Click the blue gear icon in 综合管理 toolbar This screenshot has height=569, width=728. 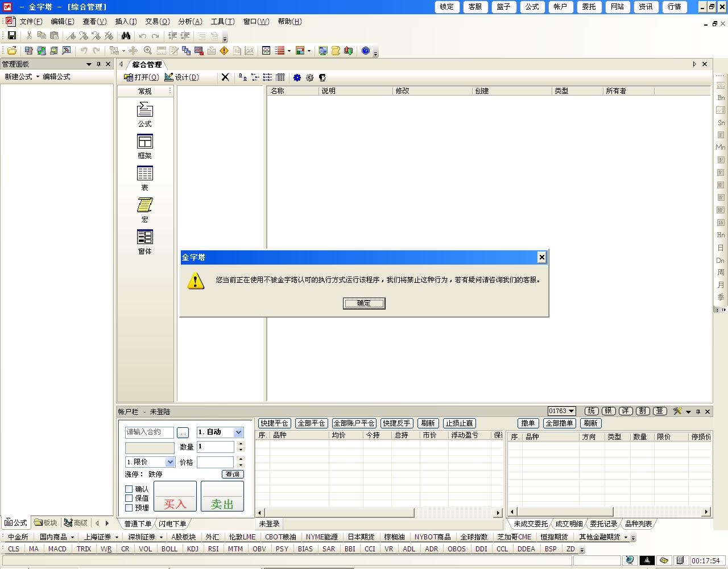tap(297, 77)
